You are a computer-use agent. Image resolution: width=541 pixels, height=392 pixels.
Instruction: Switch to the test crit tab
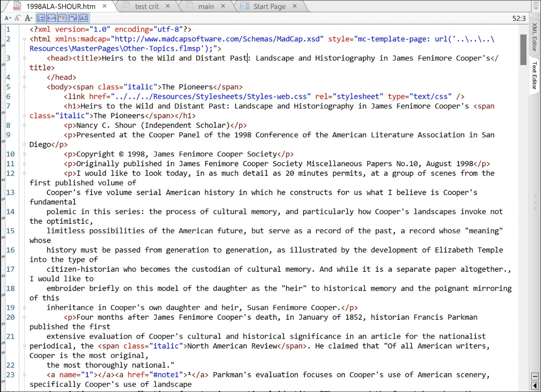tap(147, 6)
